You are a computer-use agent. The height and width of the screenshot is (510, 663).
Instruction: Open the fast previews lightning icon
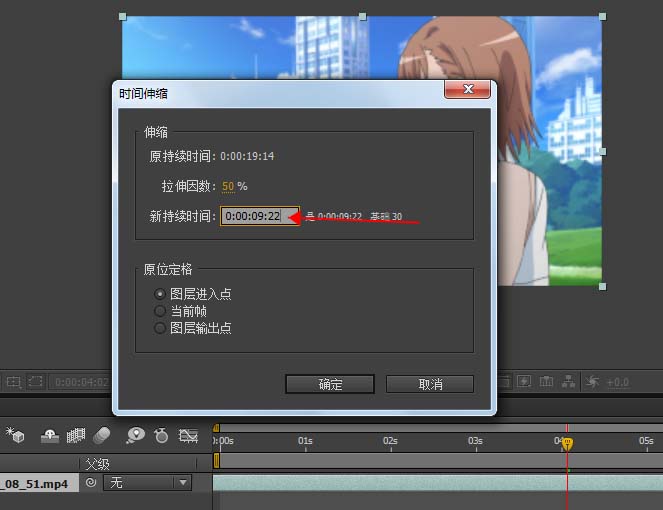tap(524, 381)
